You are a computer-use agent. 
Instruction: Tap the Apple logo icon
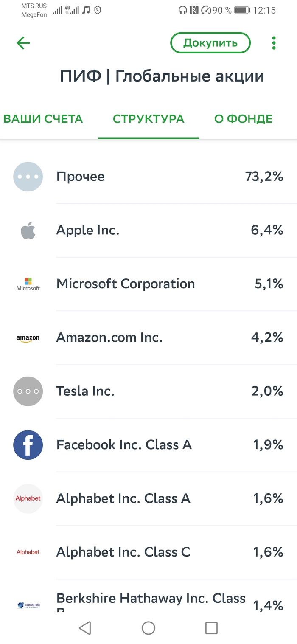(x=28, y=231)
